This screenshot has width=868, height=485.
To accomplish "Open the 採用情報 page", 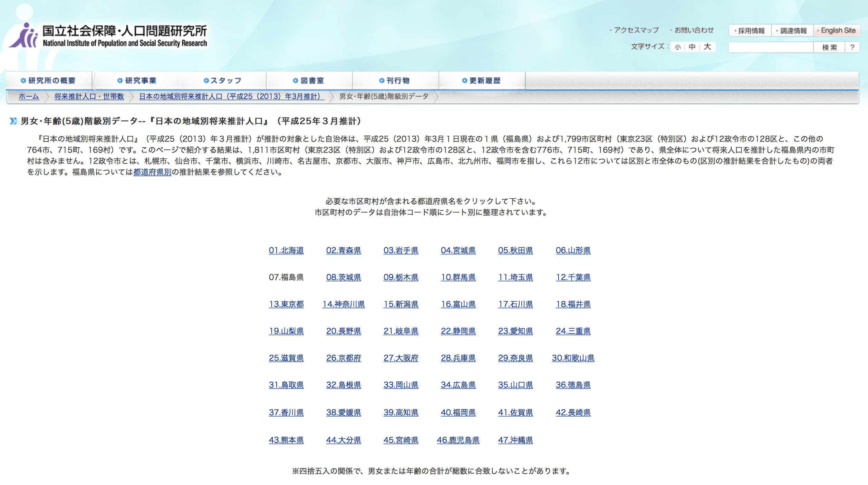I will coord(750,31).
